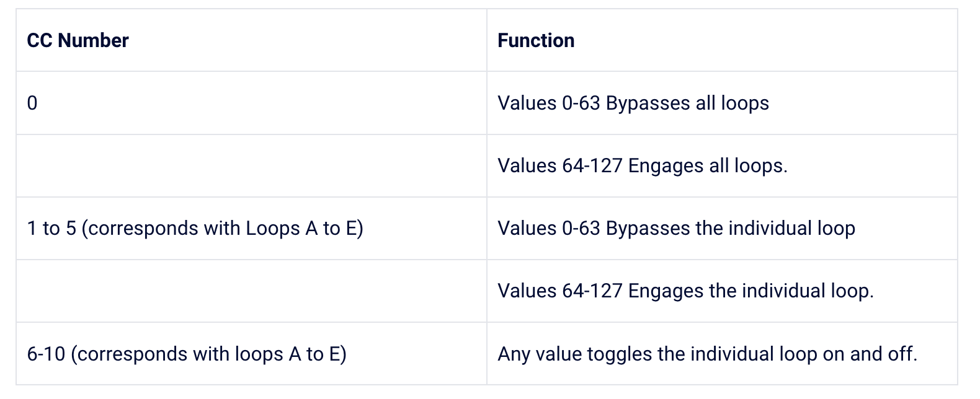Image resolution: width=980 pixels, height=399 pixels.
Task: Click 'Values 64-127 Engages the individual loop.' text
Action: [x=685, y=291]
